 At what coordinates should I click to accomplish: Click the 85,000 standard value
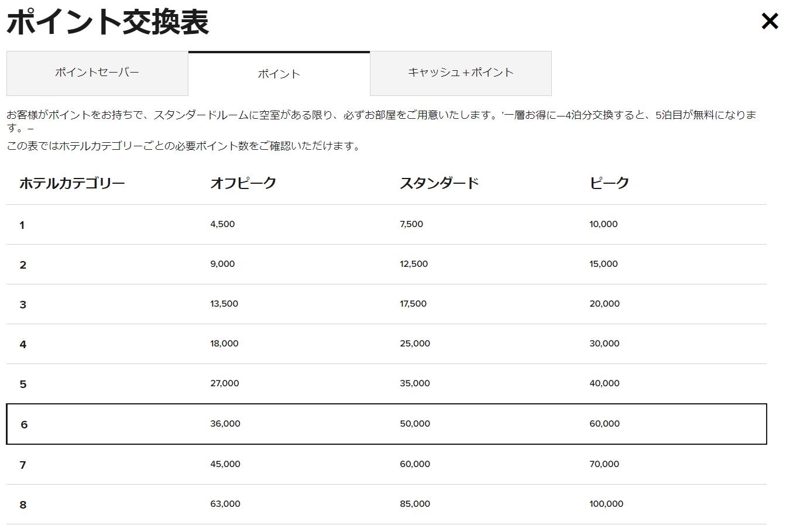coord(415,504)
